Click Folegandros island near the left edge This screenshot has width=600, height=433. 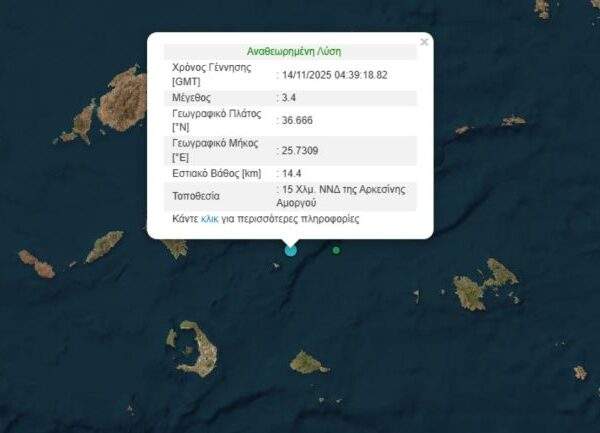click(x=37, y=264)
